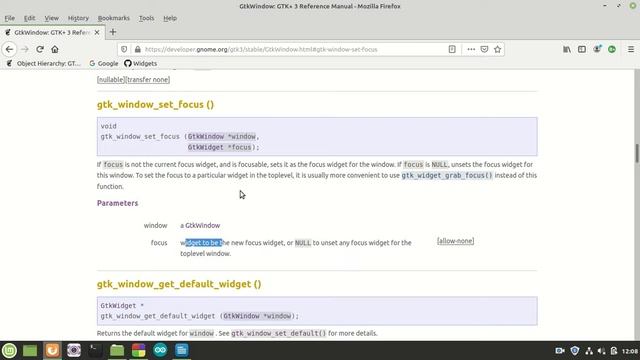Open GtkWindow *window link in set_focus signature

[222, 136]
